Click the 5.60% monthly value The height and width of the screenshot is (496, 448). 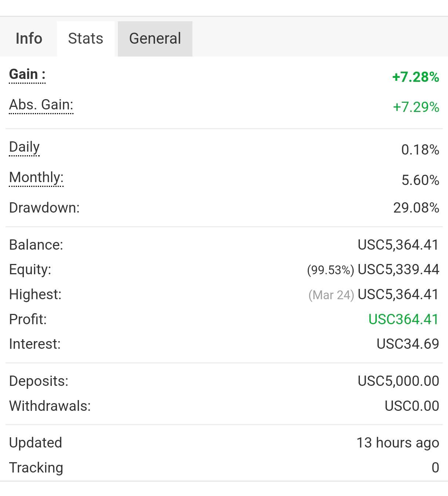[420, 180]
